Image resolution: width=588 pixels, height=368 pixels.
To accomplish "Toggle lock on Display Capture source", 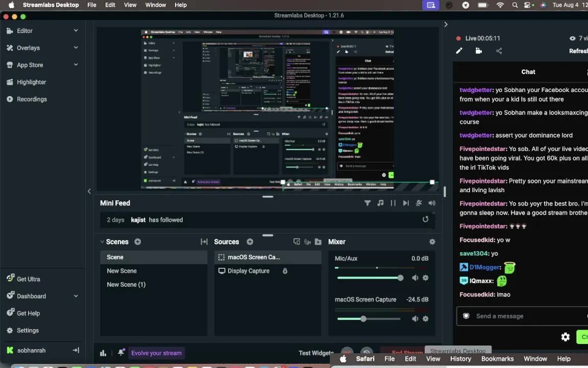I will click(x=285, y=271).
